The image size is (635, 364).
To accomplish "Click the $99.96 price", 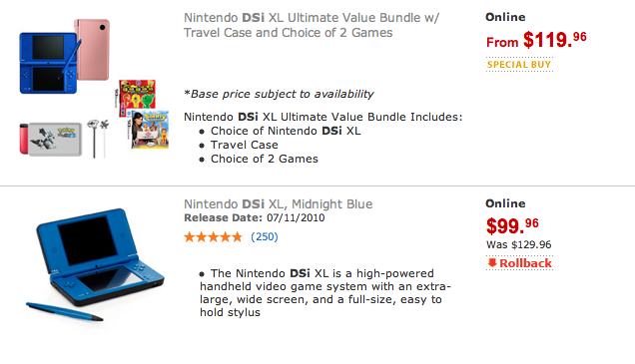I will 512,226.
